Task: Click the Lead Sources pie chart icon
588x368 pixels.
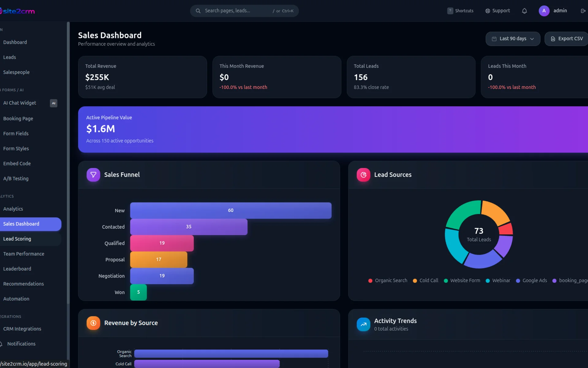Action: (363, 174)
